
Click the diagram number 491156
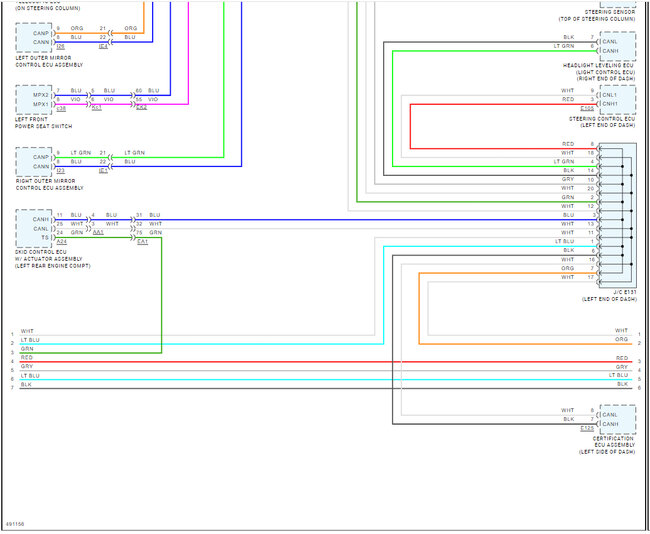(15, 524)
